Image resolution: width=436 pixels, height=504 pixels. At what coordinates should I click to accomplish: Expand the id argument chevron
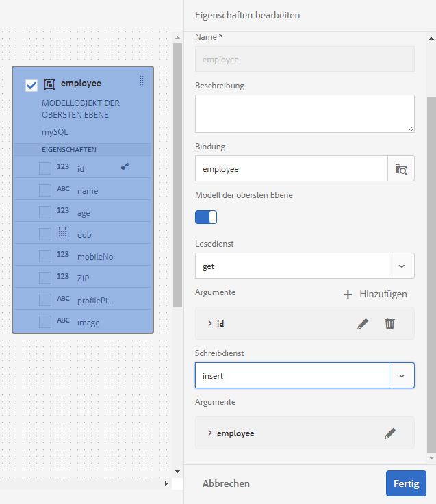(x=210, y=323)
